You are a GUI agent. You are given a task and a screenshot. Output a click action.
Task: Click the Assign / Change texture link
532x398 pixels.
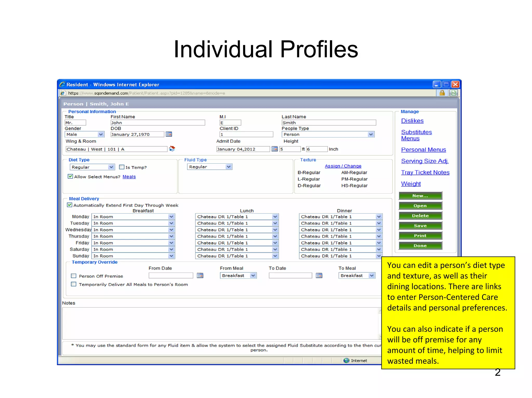(x=343, y=166)
